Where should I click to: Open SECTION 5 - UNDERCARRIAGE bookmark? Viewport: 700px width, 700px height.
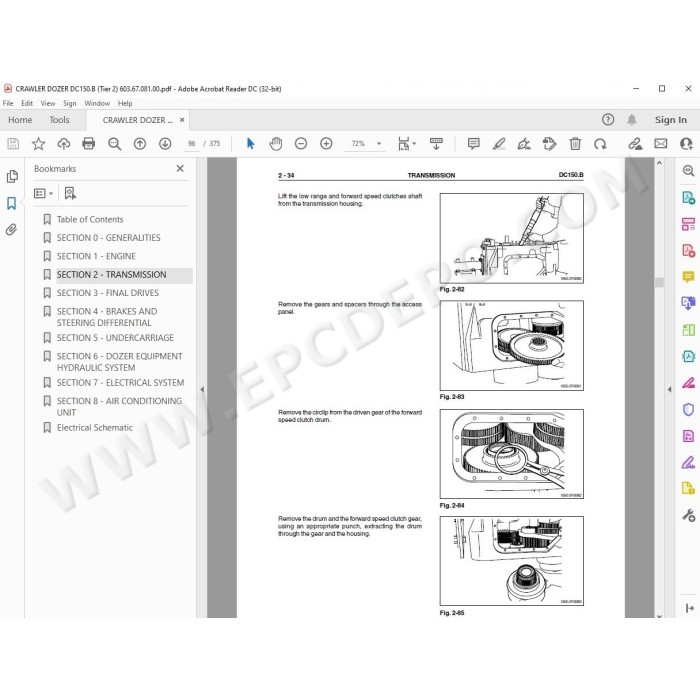(x=115, y=338)
